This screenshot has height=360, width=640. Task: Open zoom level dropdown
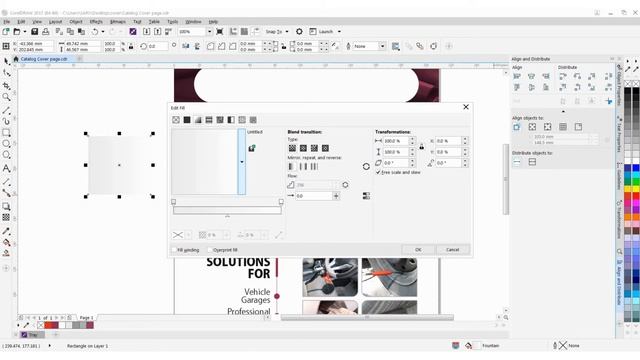click(x=209, y=31)
